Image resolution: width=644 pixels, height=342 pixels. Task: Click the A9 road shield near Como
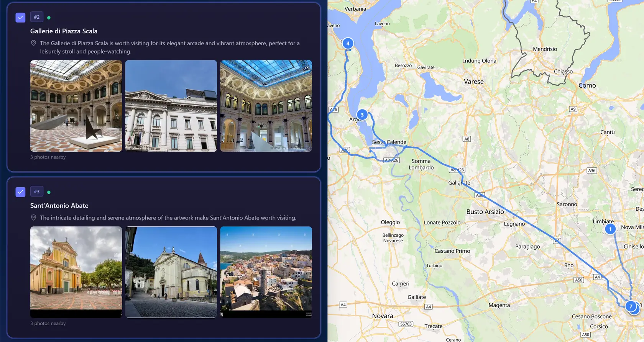[573, 109]
